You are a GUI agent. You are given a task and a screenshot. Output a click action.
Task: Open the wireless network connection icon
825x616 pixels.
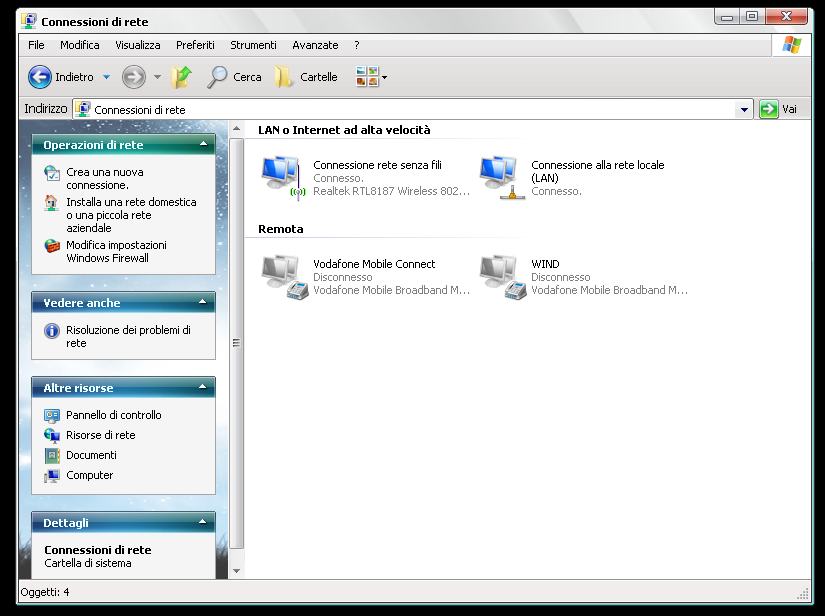point(280,176)
